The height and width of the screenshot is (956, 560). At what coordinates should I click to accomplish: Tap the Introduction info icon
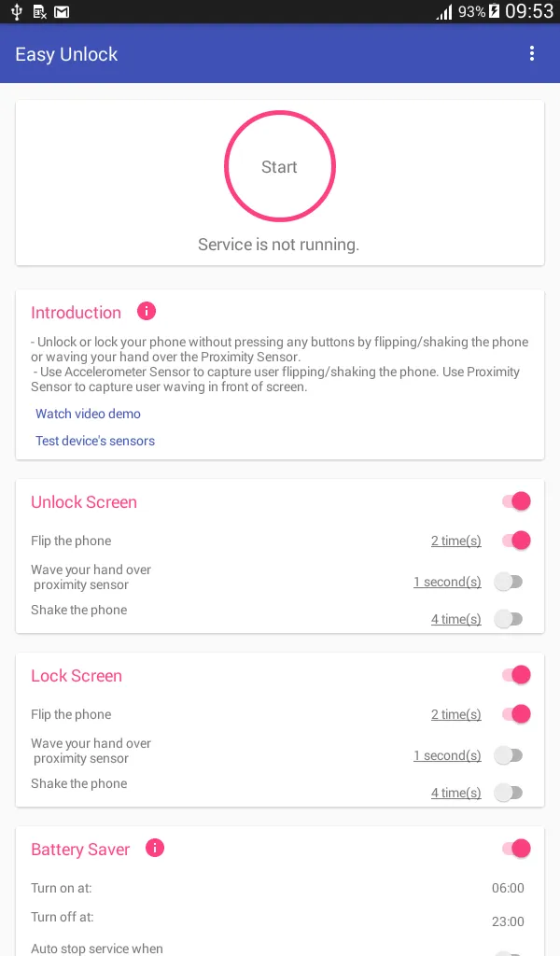[147, 311]
